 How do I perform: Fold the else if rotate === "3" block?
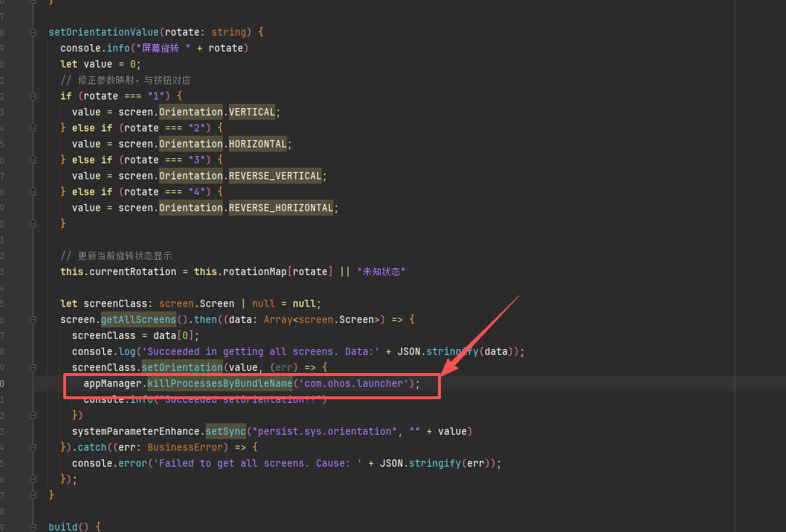point(33,160)
